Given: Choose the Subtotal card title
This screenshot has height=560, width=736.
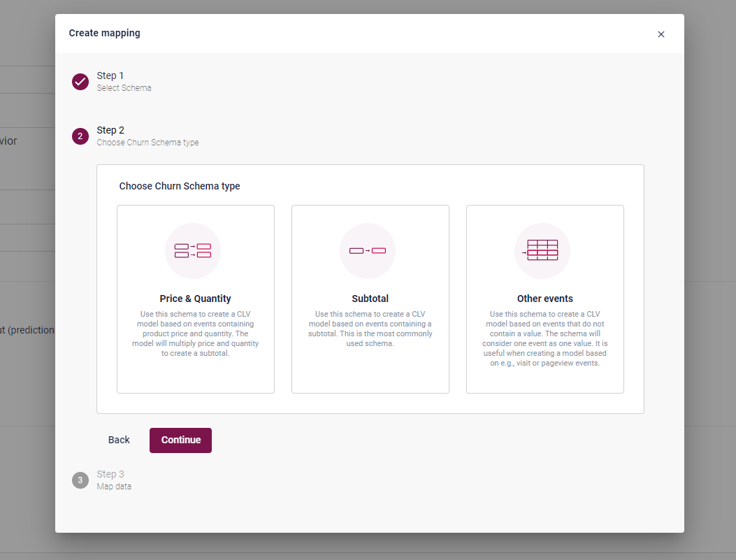Looking at the screenshot, I should coord(370,299).
